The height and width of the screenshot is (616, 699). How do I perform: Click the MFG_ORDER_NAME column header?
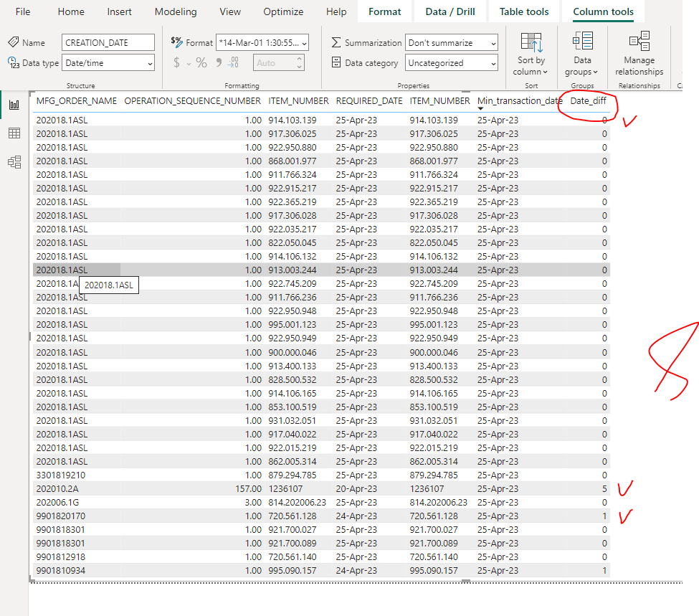pyautogui.click(x=77, y=101)
